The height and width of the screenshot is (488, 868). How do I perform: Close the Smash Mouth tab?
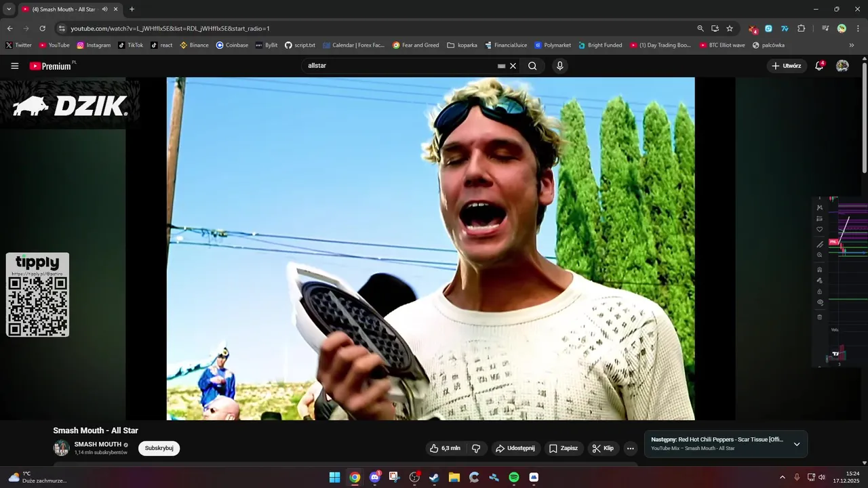115,9
